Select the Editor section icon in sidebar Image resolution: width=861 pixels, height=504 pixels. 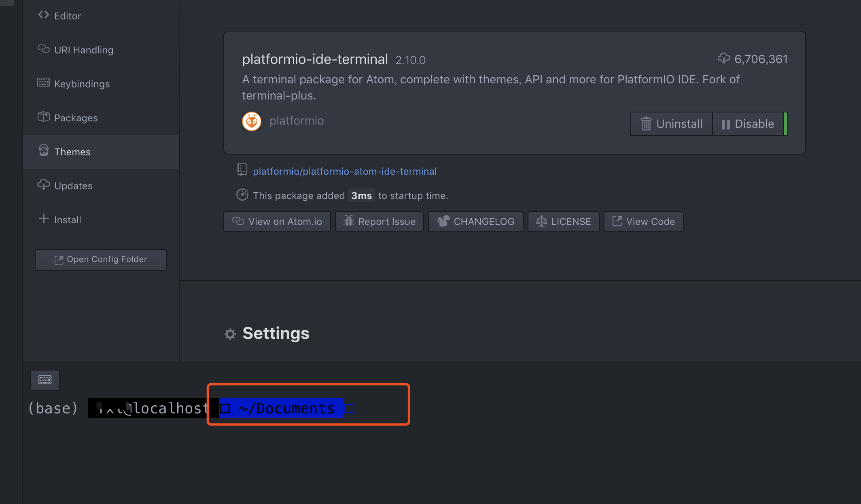[x=44, y=15]
